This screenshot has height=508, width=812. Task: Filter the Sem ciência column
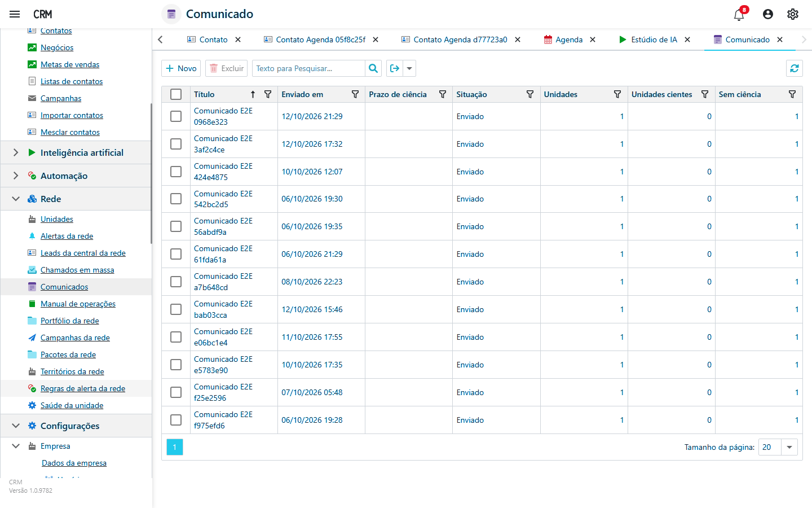pyautogui.click(x=792, y=94)
